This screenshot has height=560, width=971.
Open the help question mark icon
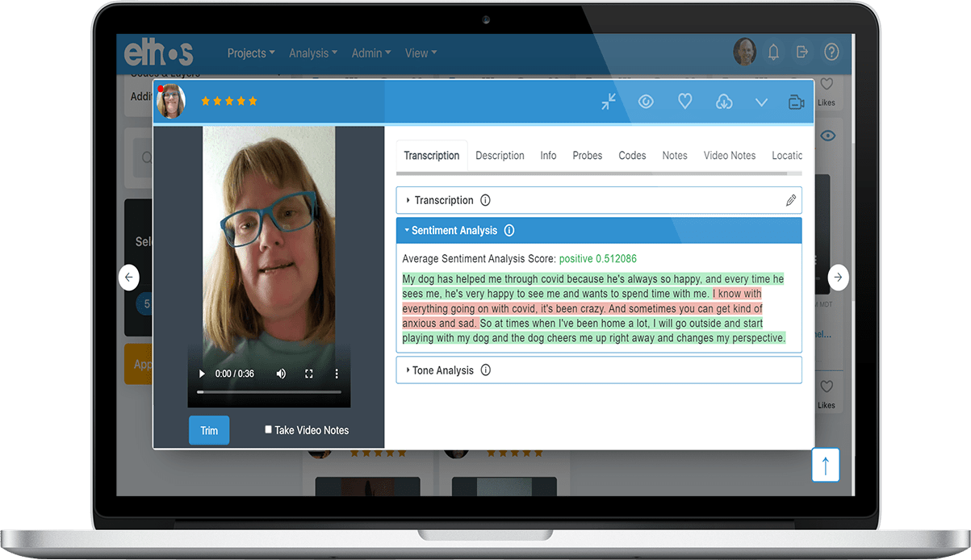831,52
